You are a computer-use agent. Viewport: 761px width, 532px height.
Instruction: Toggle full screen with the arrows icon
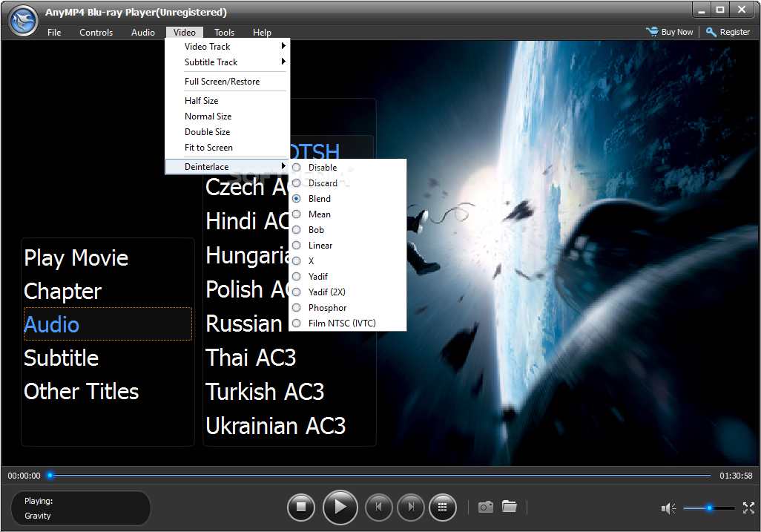[748, 508]
